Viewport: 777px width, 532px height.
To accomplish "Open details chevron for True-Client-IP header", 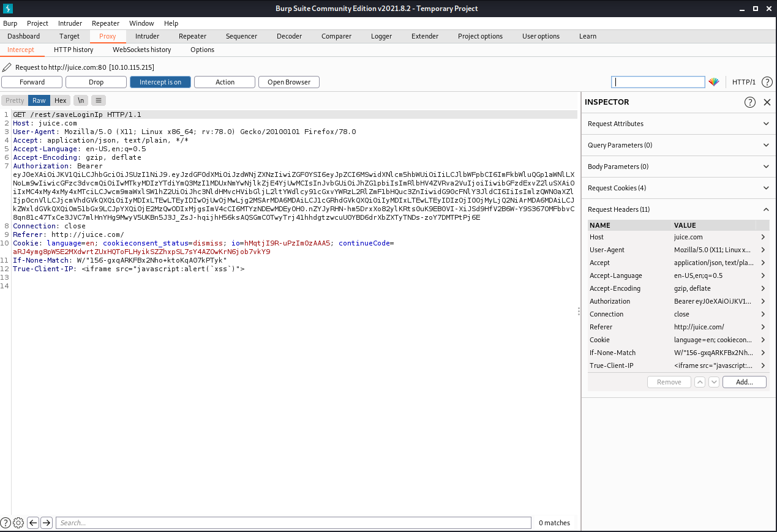I will [763, 365].
